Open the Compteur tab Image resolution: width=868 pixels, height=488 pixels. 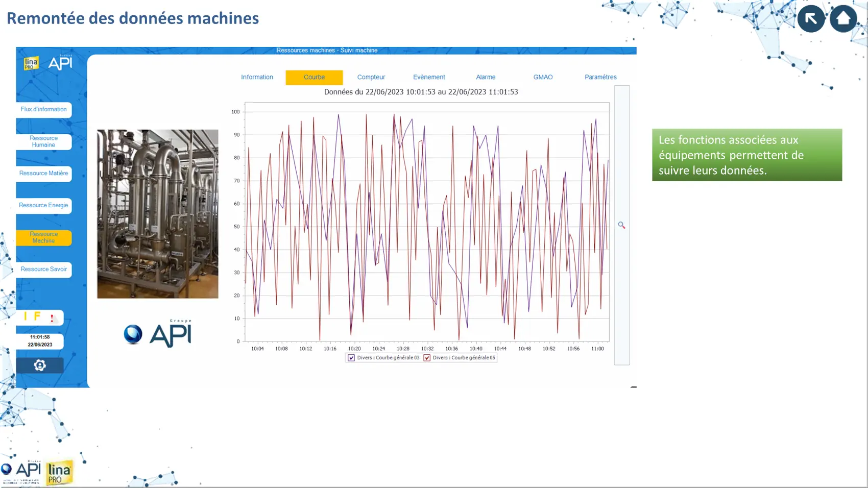tap(371, 77)
